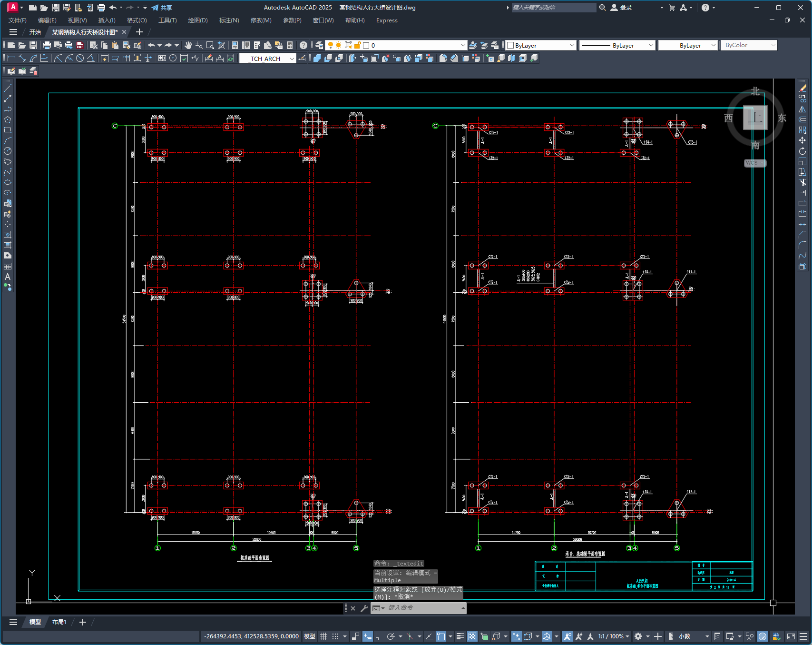This screenshot has height=645, width=812.
Task: Click the Plot (print) icon
Action: click(47, 45)
